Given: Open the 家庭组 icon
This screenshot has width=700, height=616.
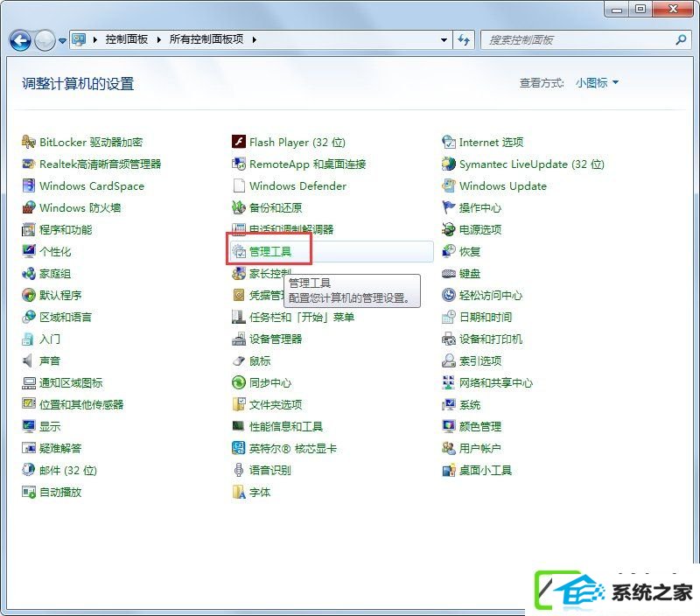Looking at the screenshot, I should tap(29, 273).
